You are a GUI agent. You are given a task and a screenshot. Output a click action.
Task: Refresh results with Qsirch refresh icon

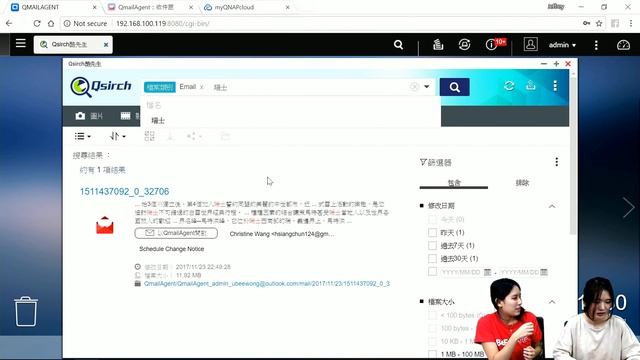(x=509, y=86)
